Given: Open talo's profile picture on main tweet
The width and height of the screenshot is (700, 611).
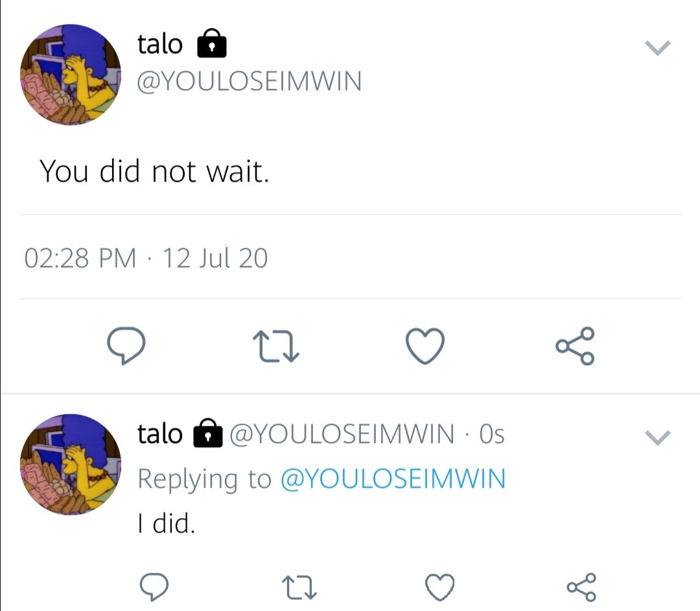Looking at the screenshot, I should (x=71, y=75).
